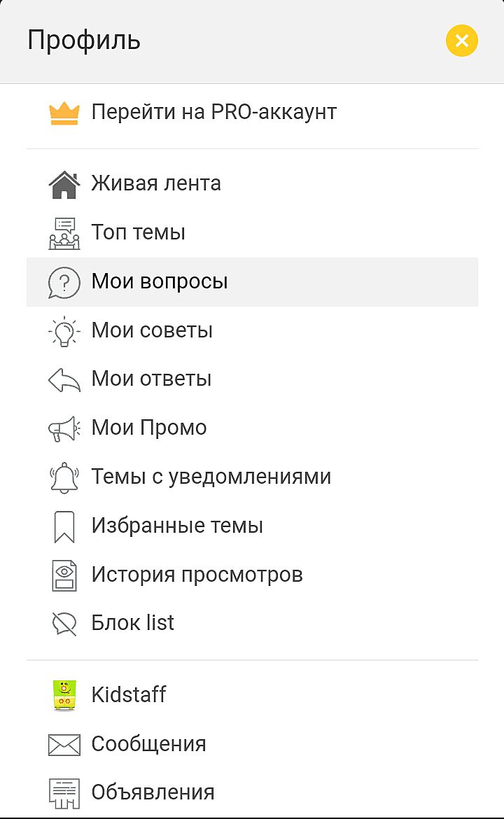Click the gold crown PRO icon

(64, 113)
